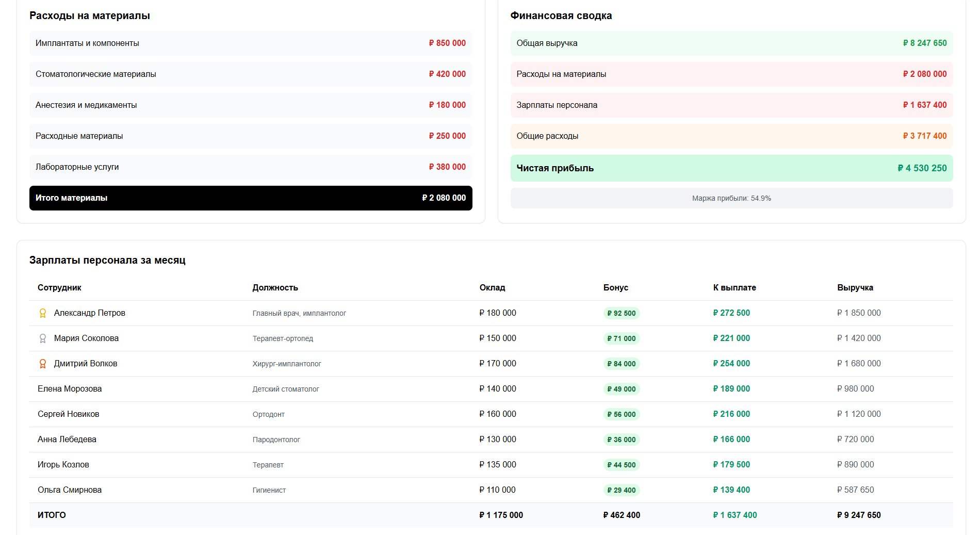980x535 pixels.
Task: Click the ₽ 71 000 bonus badge
Action: pyautogui.click(x=621, y=338)
